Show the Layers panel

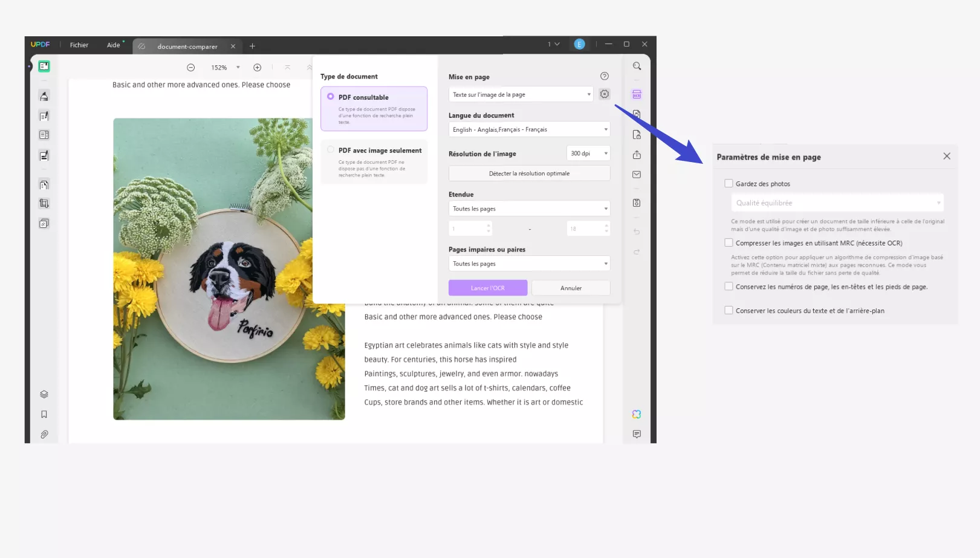(44, 394)
